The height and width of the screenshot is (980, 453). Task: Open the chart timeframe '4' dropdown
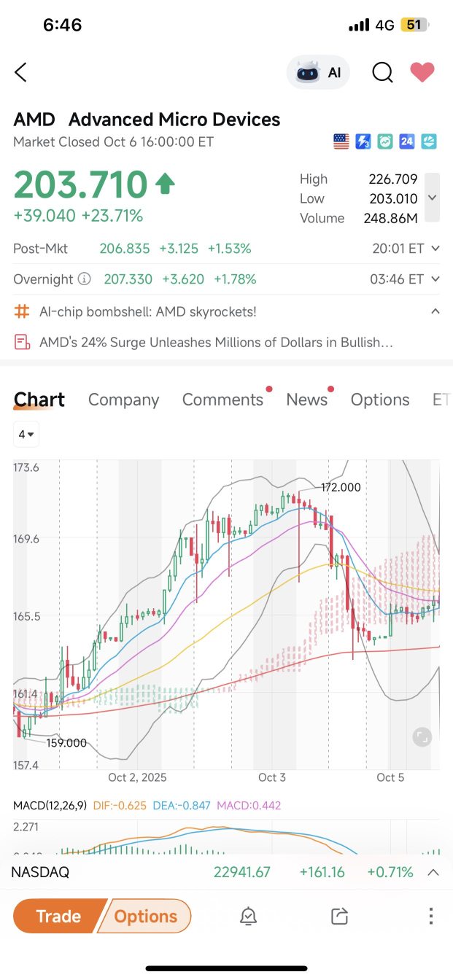pos(27,435)
